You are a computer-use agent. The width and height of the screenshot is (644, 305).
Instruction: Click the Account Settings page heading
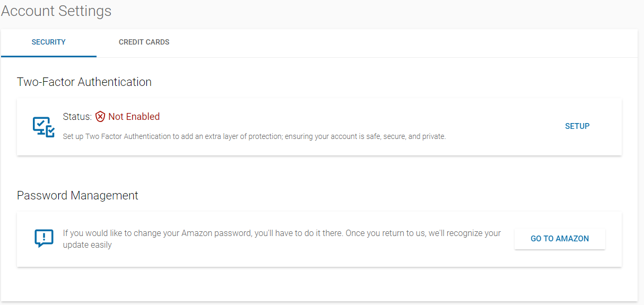(x=56, y=11)
